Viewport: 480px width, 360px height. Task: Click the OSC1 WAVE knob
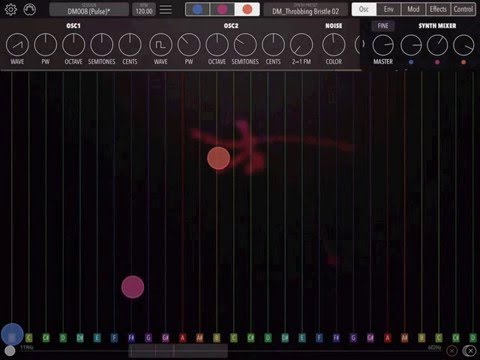(17, 45)
